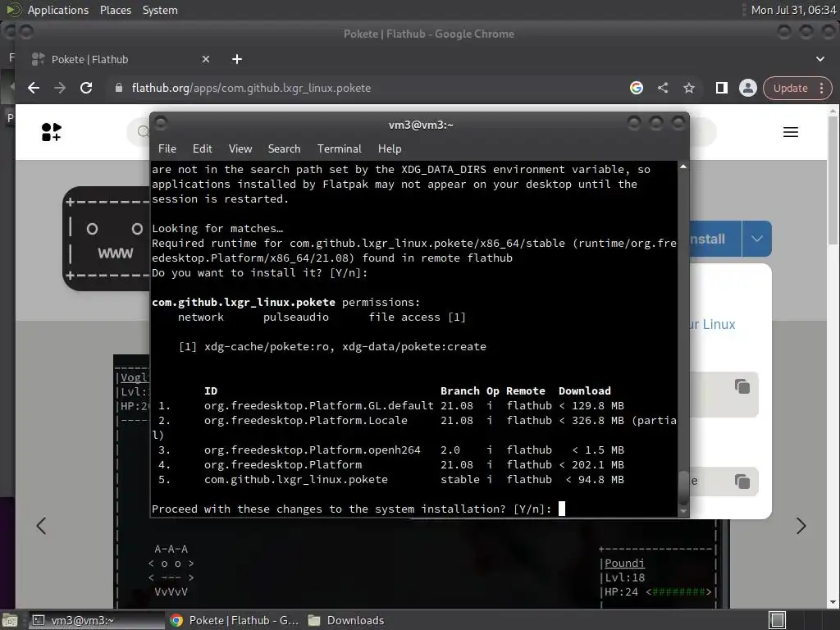Click the Flathub page scrollbar
The width and height of the screenshot is (840, 630).
[x=832, y=182]
